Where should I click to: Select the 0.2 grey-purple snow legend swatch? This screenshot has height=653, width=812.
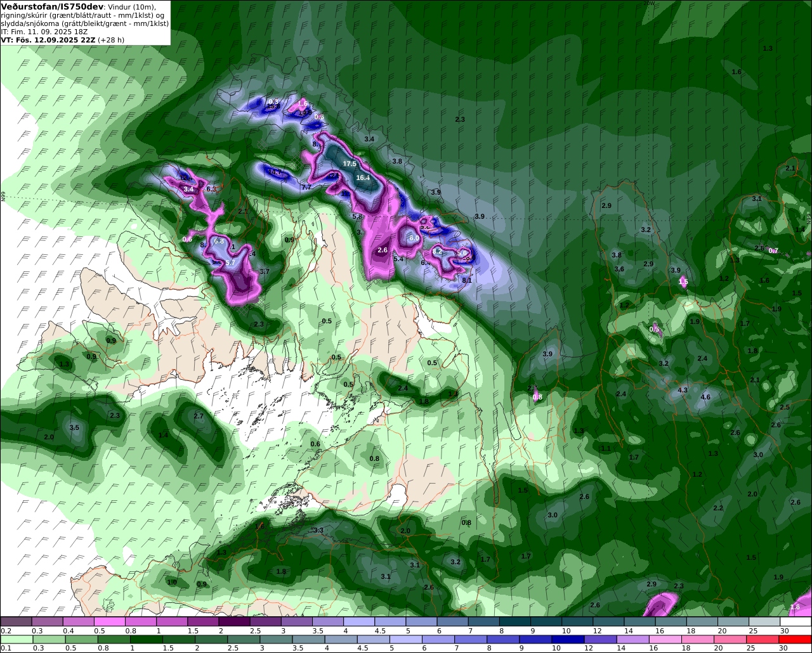[16, 621]
